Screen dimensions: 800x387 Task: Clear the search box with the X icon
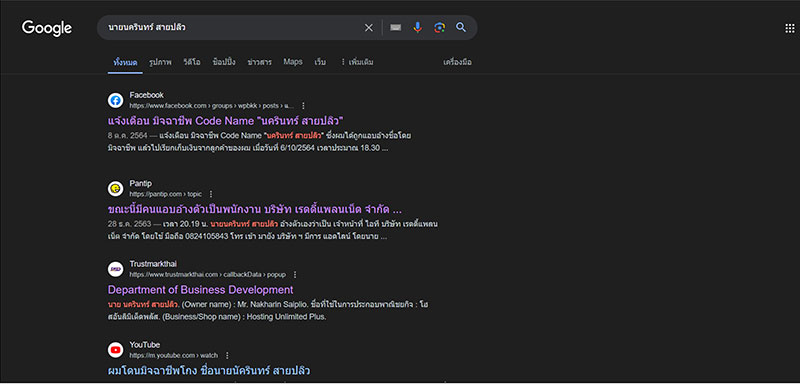pos(368,28)
